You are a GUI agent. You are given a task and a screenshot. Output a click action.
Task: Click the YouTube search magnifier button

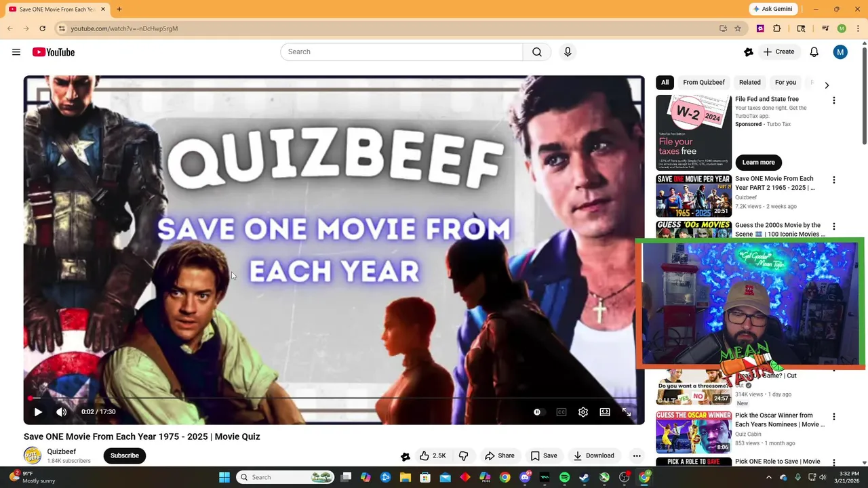point(537,52)
